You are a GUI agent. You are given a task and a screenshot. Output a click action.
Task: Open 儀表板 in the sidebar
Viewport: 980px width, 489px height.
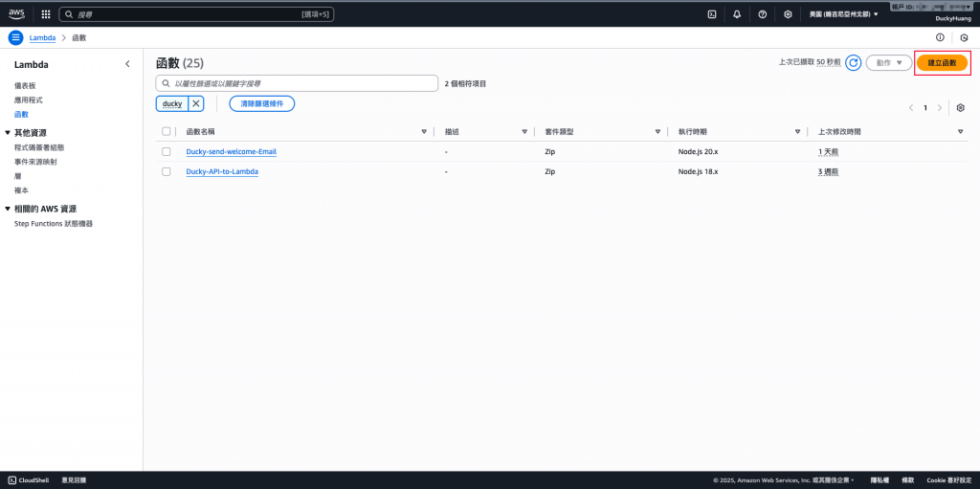pos(26,85)
